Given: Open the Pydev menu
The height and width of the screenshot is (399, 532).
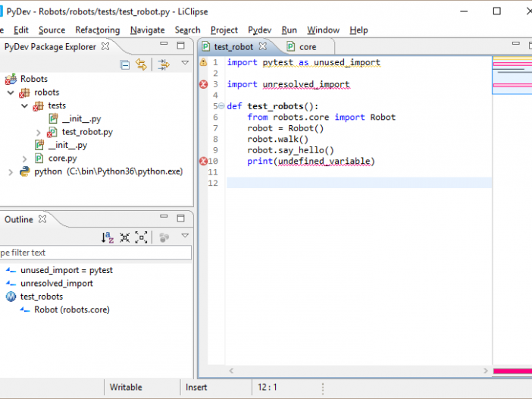Looking at the screenshot, I should (259, 30).
